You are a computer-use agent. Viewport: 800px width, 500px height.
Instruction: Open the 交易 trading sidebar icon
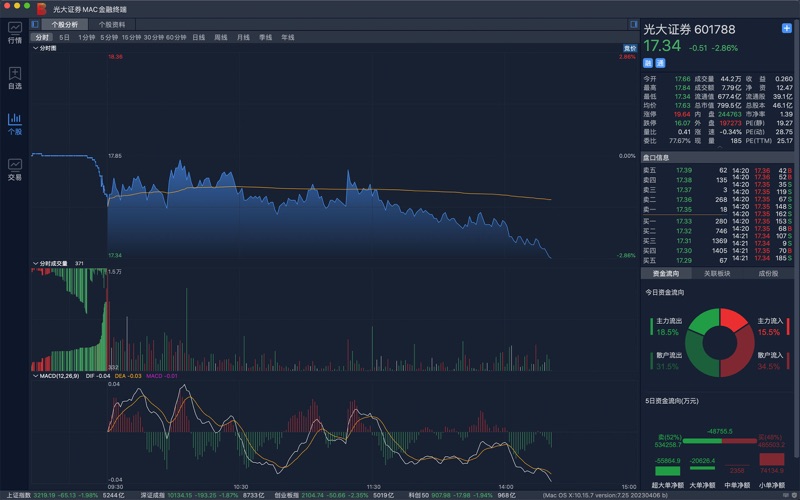tap(15, 169)
